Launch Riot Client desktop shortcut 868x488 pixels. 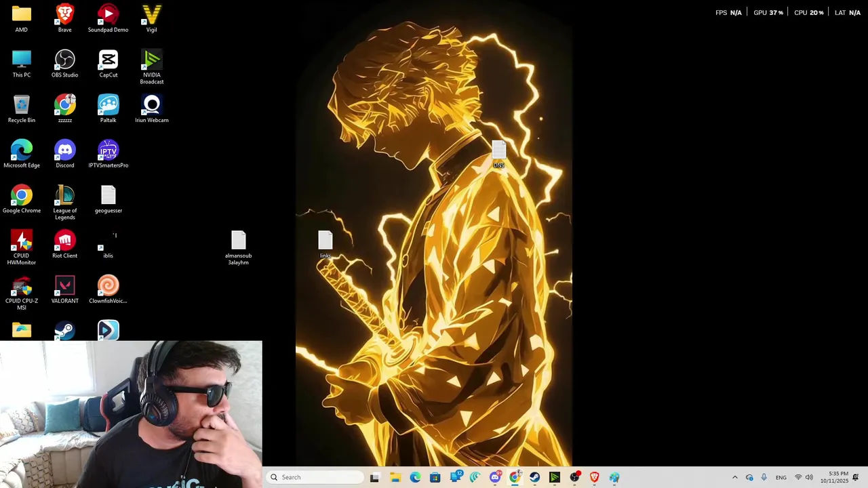65,245
